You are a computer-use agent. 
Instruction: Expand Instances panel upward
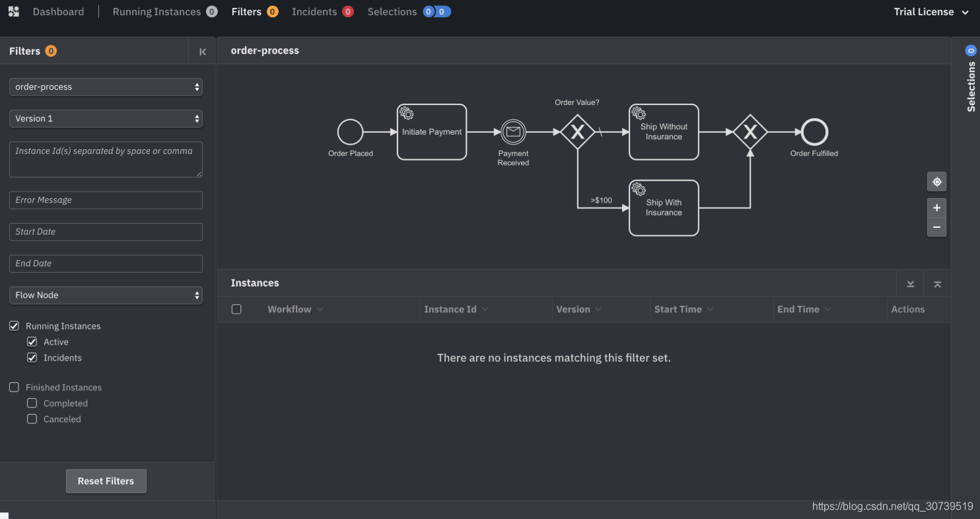[937, 283]
